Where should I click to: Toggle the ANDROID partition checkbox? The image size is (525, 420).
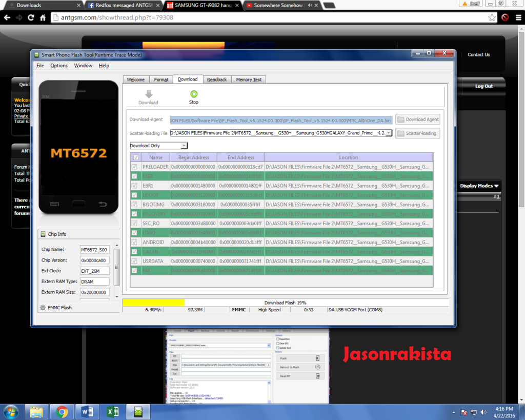pyautogui.click(x=135, y=242)
